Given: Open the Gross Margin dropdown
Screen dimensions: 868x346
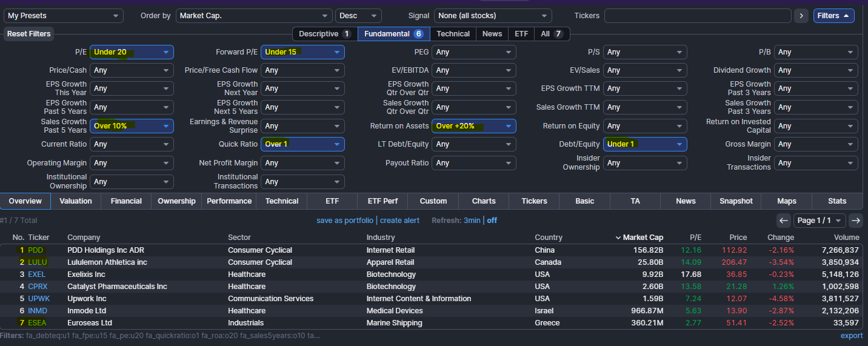Looking at the screenshot, I should click(816, 144).
